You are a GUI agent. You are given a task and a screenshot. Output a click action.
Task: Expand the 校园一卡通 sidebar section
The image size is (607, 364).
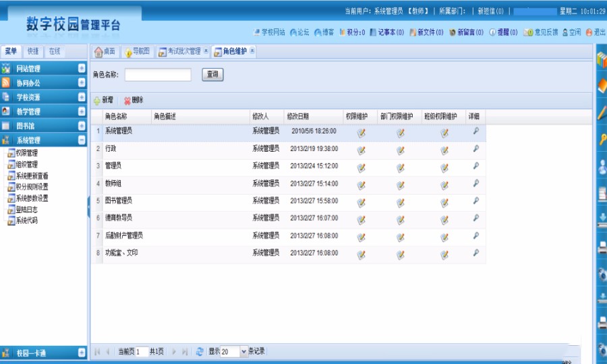pyautogui.click(x=82, y=353)
